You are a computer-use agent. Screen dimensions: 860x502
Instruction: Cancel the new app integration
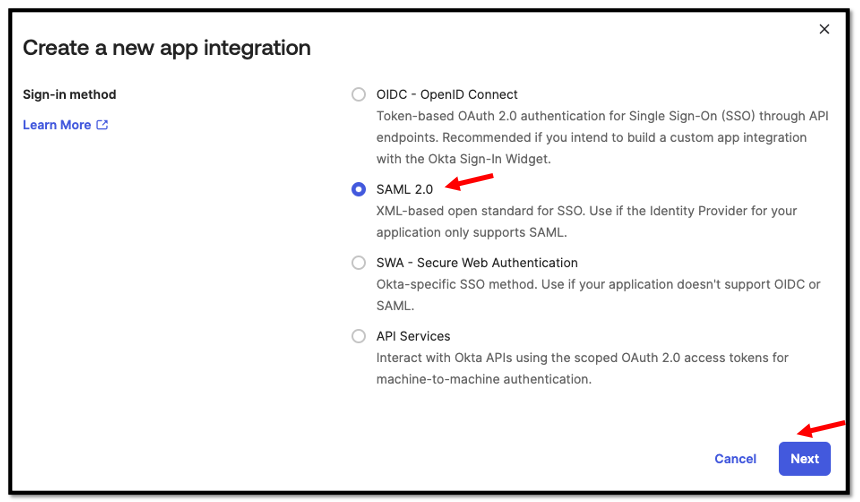(x=735, y=459)
